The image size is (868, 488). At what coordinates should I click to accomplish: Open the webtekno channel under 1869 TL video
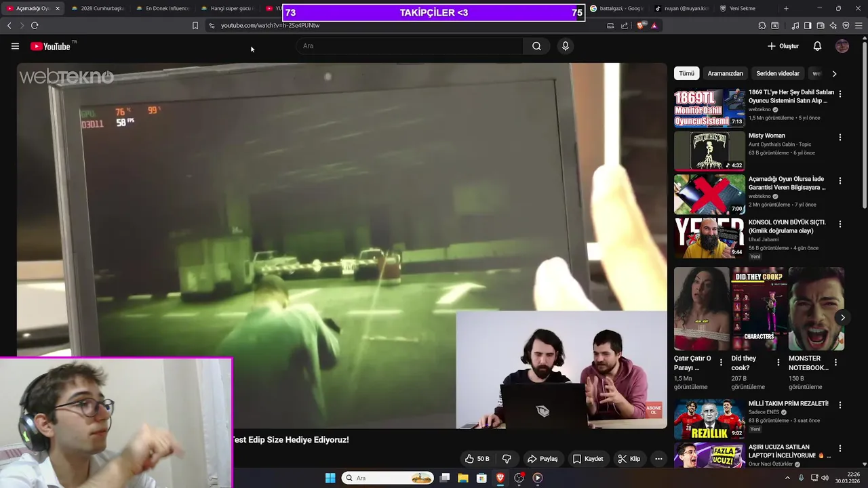point(759,109)
